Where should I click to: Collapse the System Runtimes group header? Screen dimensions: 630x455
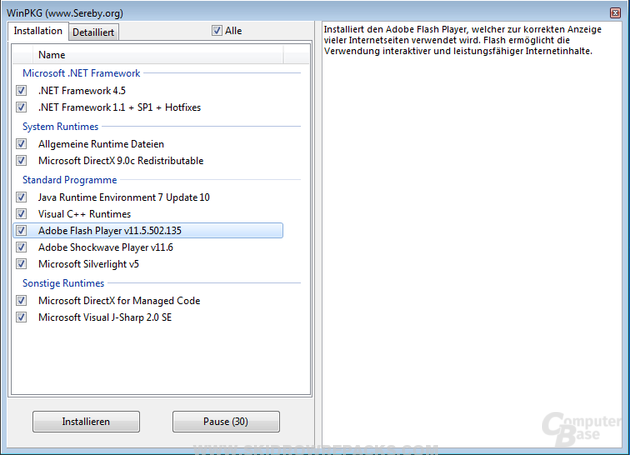tap(60, 127)
